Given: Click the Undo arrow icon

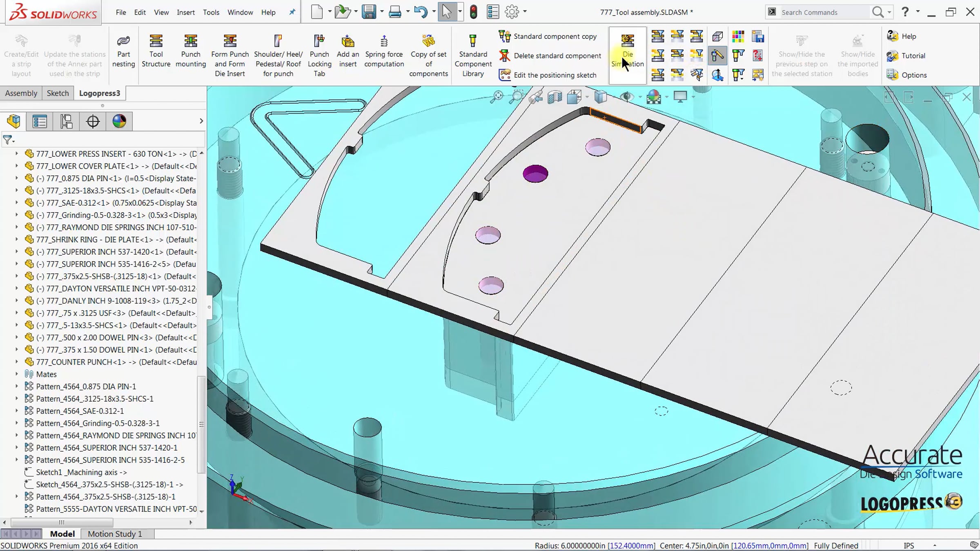Looking at the screenshot, I should click(x=421, y=12).
